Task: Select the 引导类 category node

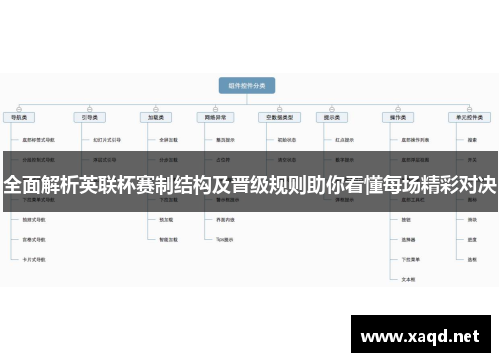Action: 90,118
